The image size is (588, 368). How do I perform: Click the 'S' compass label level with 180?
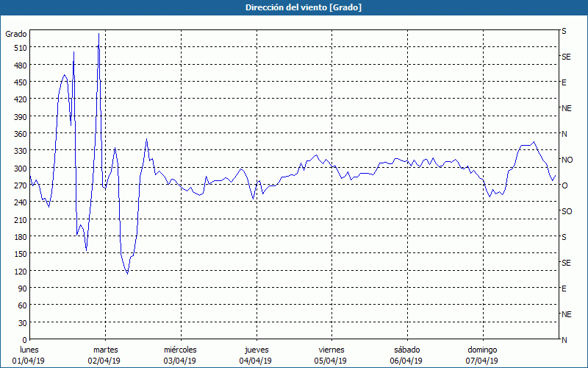tap(564, 237)
